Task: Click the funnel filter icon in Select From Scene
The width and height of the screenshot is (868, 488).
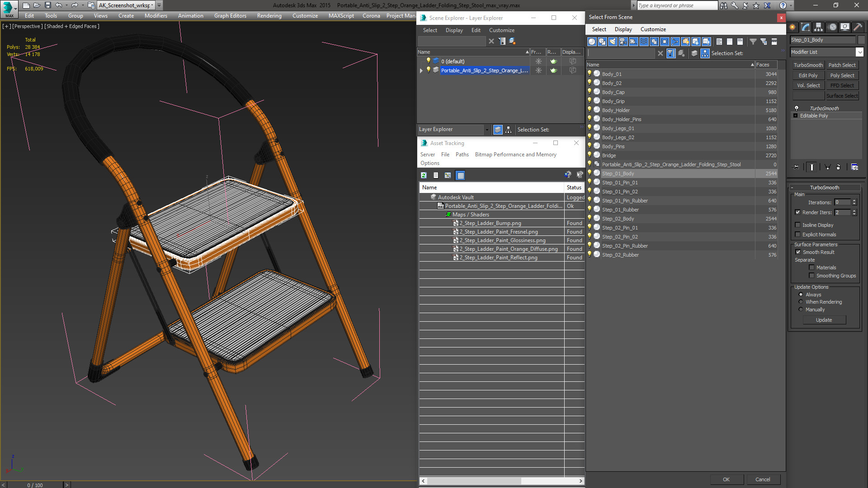Action: pyautogui.click(x=753, y=42)
